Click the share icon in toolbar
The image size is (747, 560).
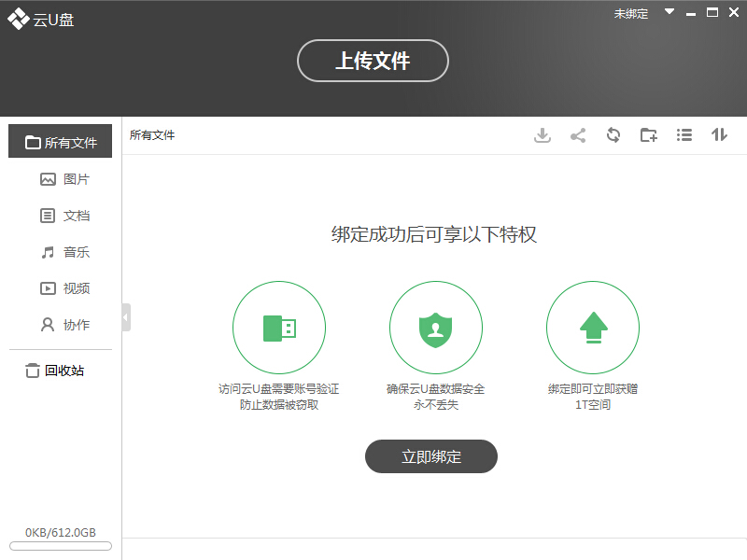(578, 135)
